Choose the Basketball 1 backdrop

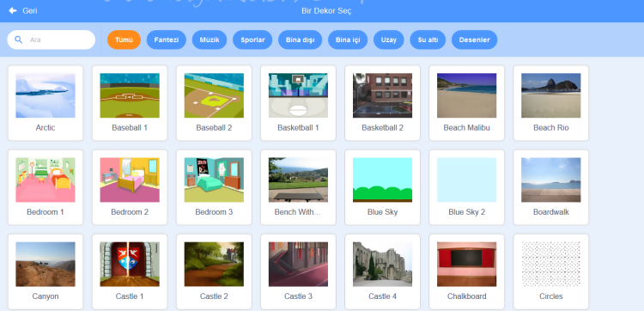298,103
